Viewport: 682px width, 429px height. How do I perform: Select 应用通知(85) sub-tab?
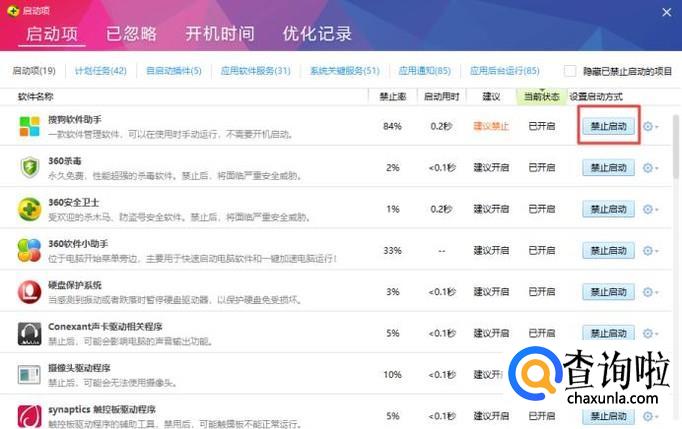(425, 70)
